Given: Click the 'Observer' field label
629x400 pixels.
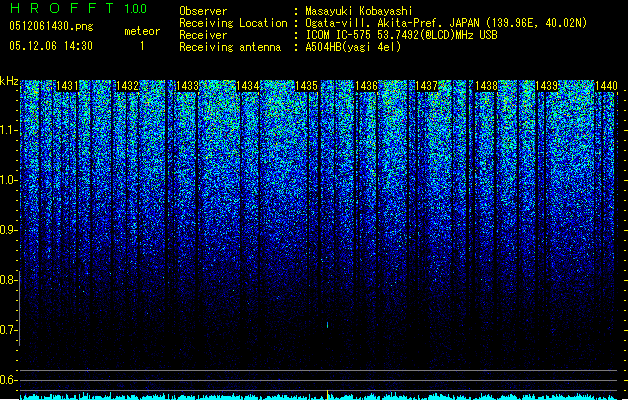Looking at the screenshot, I should click(203, 11).
